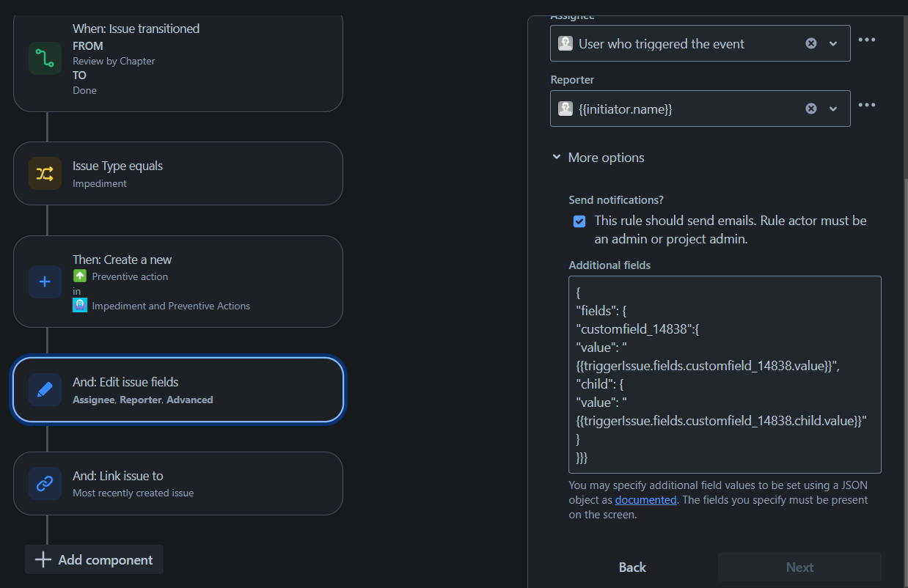
Task: Select the Create a new action plus icon
Action: click(44, 282)
